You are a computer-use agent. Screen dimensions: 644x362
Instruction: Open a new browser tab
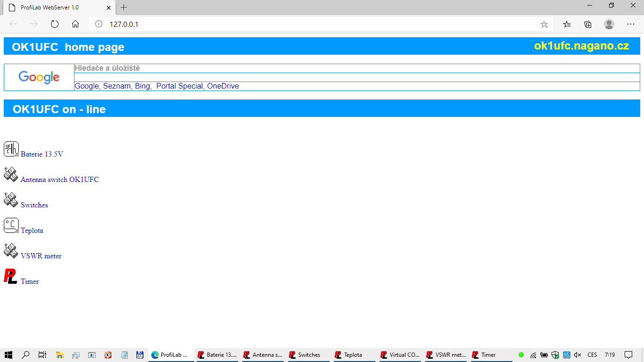[124, 8]
